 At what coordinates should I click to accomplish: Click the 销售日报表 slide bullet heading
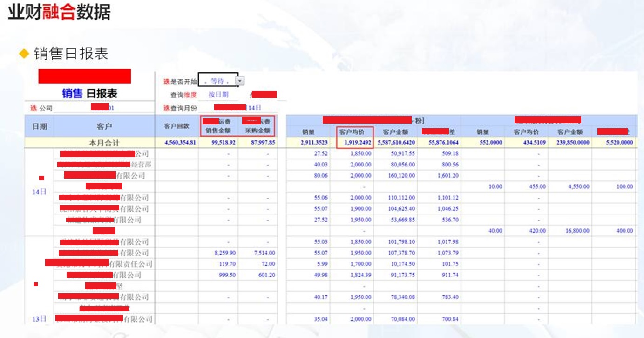(71, 54)
